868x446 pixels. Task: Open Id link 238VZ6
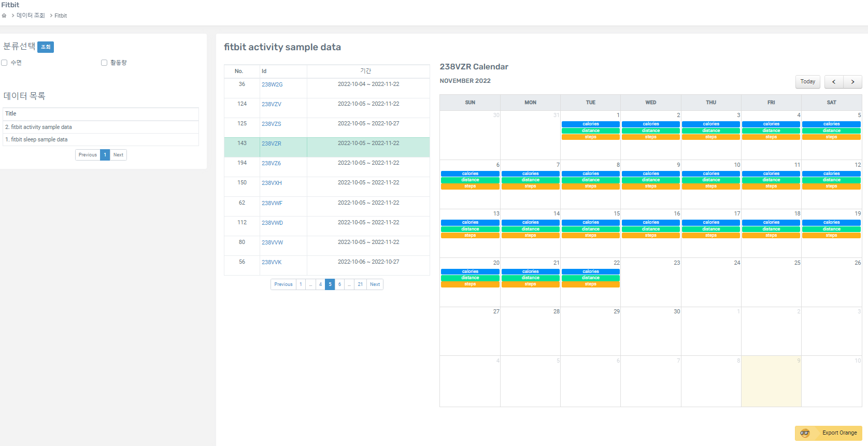click(x=272, y=163)
